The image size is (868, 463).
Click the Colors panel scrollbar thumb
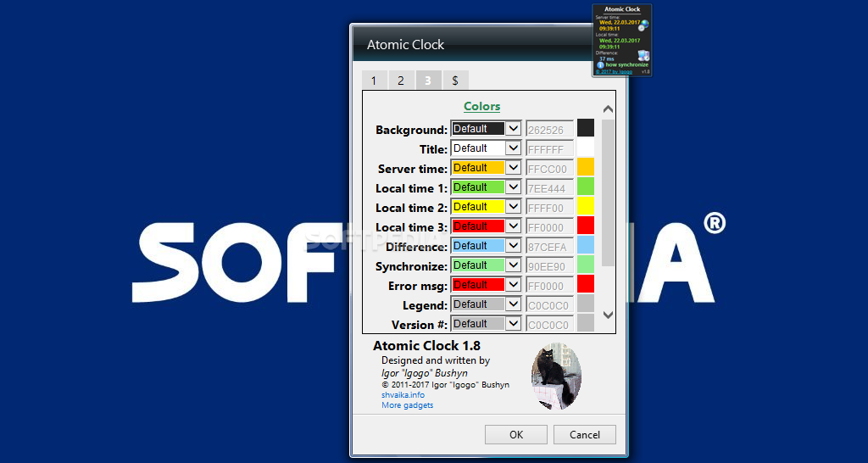pos(608,192)
